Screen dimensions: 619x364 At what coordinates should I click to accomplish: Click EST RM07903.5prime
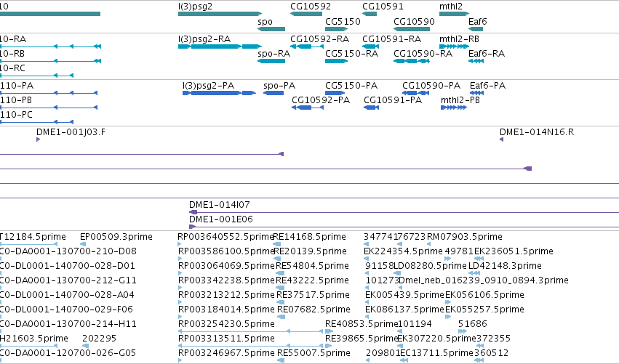tap(465, 237)
